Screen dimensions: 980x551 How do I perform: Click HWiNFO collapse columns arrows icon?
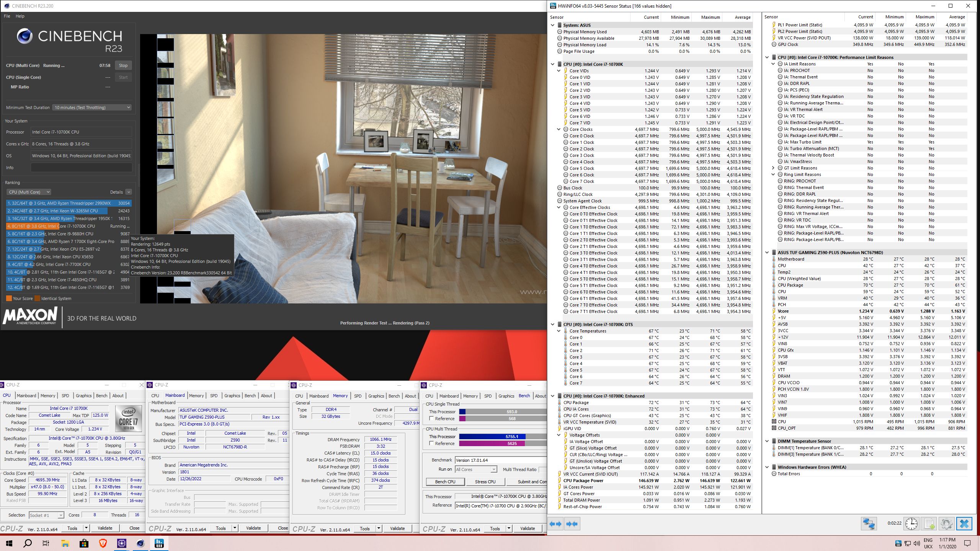click(x=572, y=524)
